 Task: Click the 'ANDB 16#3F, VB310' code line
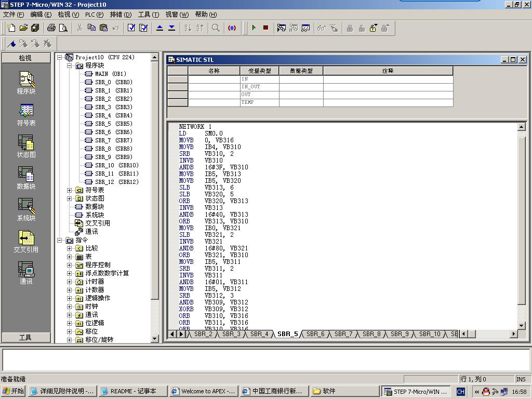(x=214, y=167)
